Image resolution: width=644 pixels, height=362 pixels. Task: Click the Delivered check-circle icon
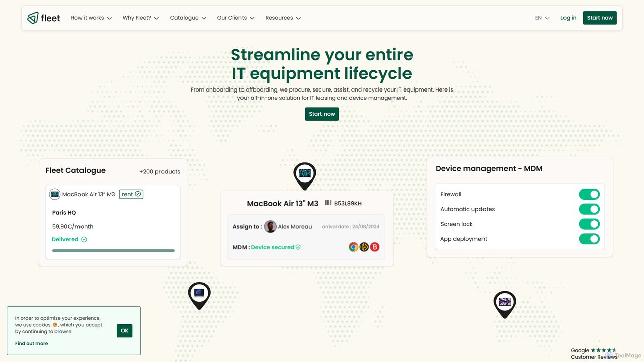tap(84, 239)
